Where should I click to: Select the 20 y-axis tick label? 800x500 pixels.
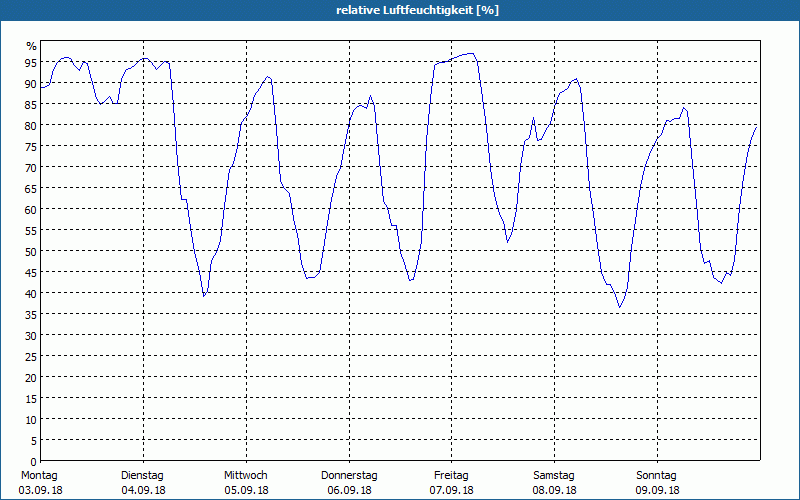point(31,377)
